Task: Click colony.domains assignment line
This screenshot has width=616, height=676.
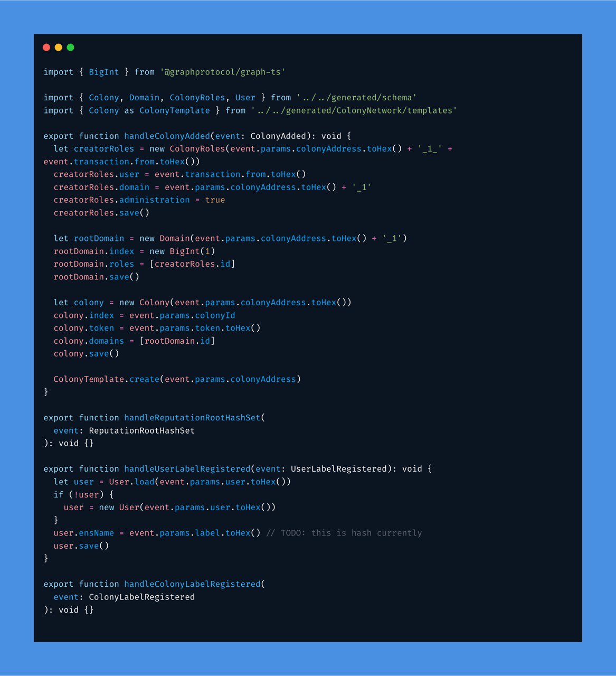Action: click(x=134, y=341)
